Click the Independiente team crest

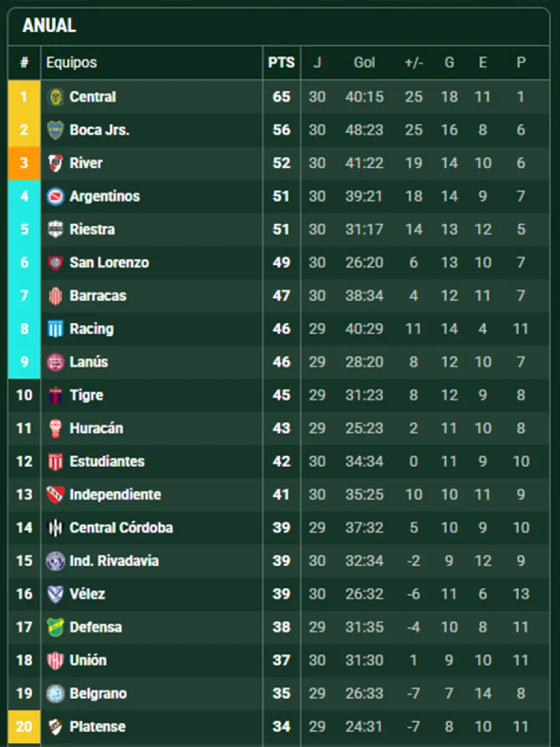(55, 495)
